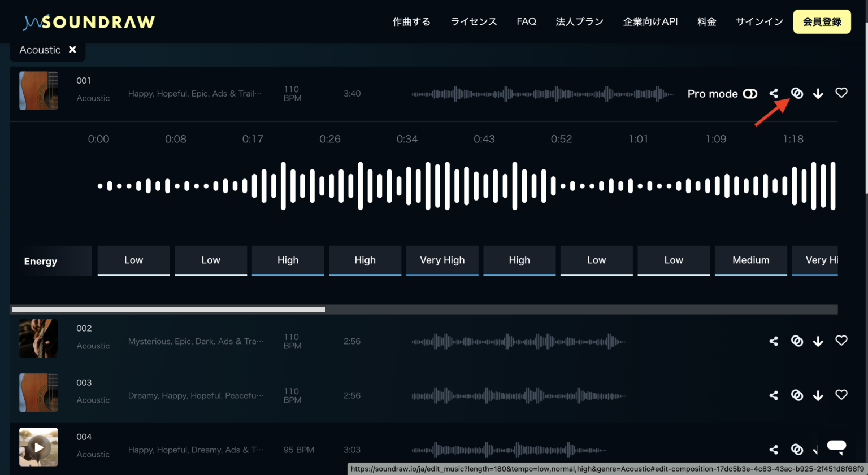Share track 004 via its share icon
868x475 pixels.
[774, 450]
